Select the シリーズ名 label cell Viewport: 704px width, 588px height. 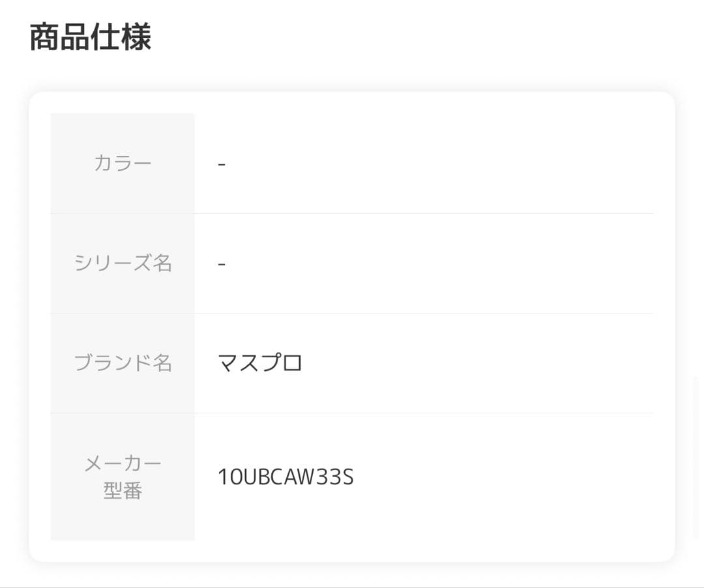[123, 263]
